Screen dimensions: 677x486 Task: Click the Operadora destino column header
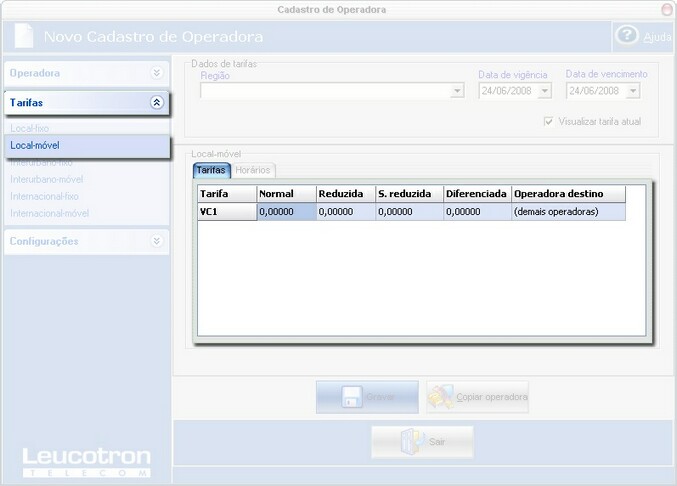569,194
